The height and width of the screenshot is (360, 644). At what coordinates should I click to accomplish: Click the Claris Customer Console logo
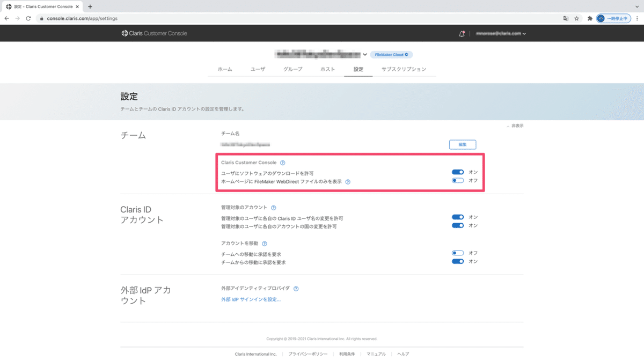154,33
